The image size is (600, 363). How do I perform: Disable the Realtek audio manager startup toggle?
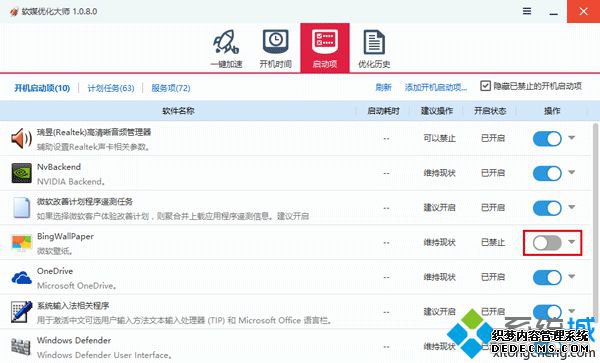[x=547, y=138]
